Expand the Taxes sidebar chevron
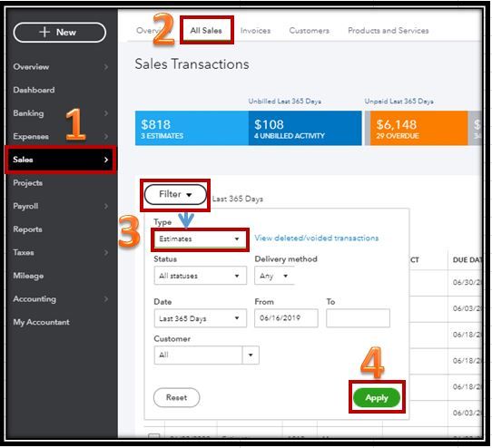The height and width of the screenshot is (448, 492). coord(106,252)
